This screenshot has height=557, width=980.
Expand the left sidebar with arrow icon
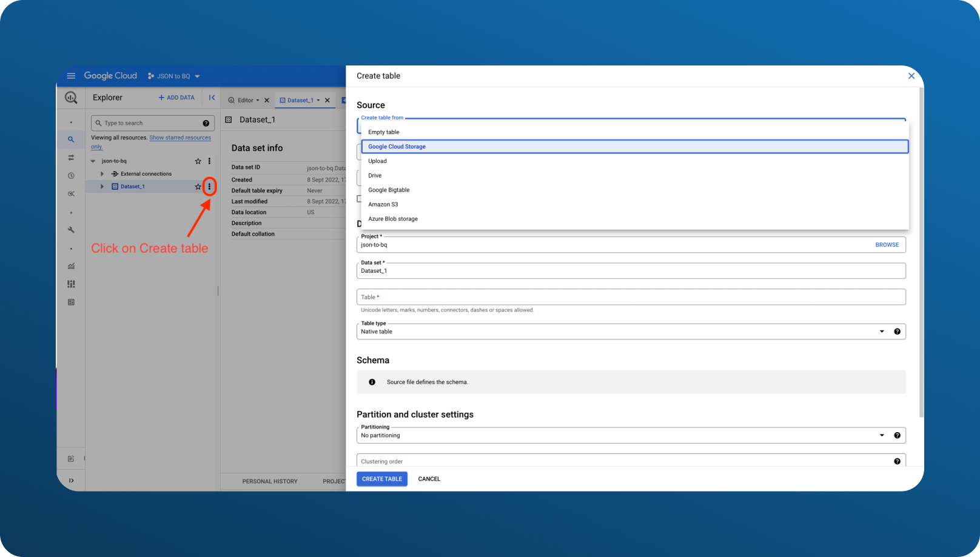[x=71, y=481]
